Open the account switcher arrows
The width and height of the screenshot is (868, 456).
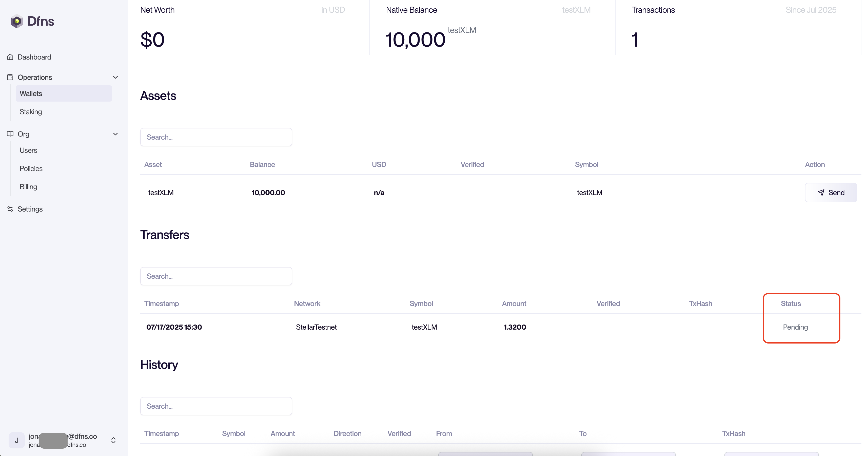[x=113, y=440]
